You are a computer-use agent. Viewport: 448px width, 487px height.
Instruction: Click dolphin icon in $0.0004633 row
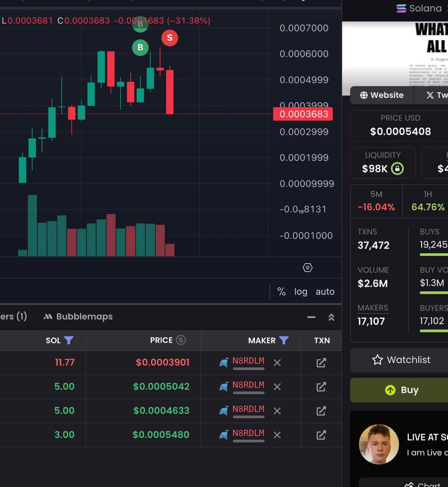[224, 411]
